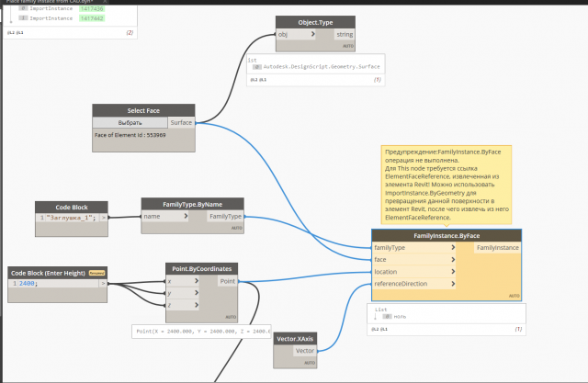Click the Renamed badge on Enter Height code block

(x=96, y=273)
